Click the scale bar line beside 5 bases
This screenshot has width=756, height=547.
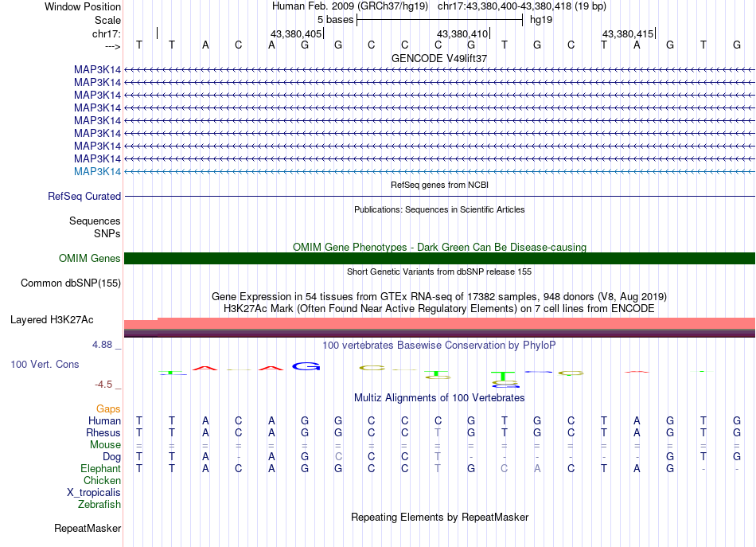440,20
